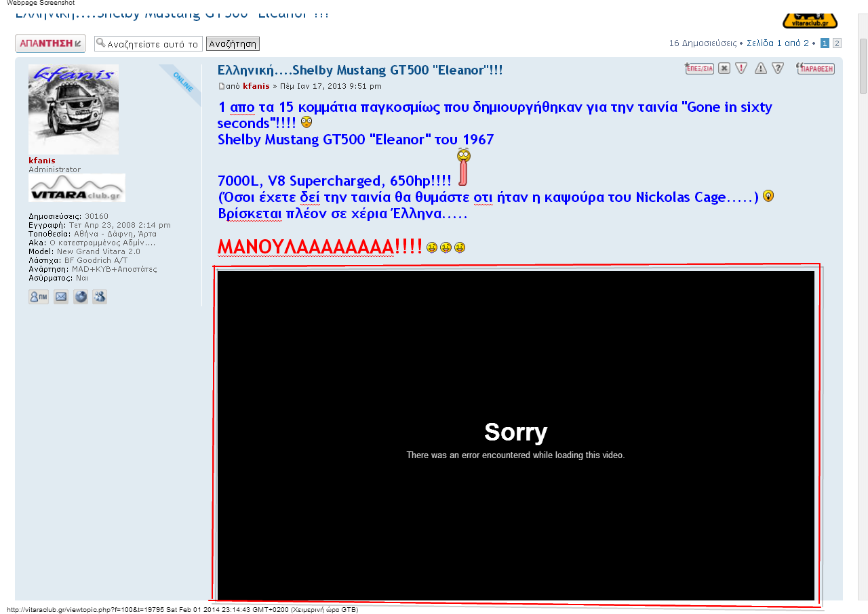Click the 'Aka: Ο κατεστραμμένος Αδμίν....' line

pyautogui.click(x=92, y=243)
